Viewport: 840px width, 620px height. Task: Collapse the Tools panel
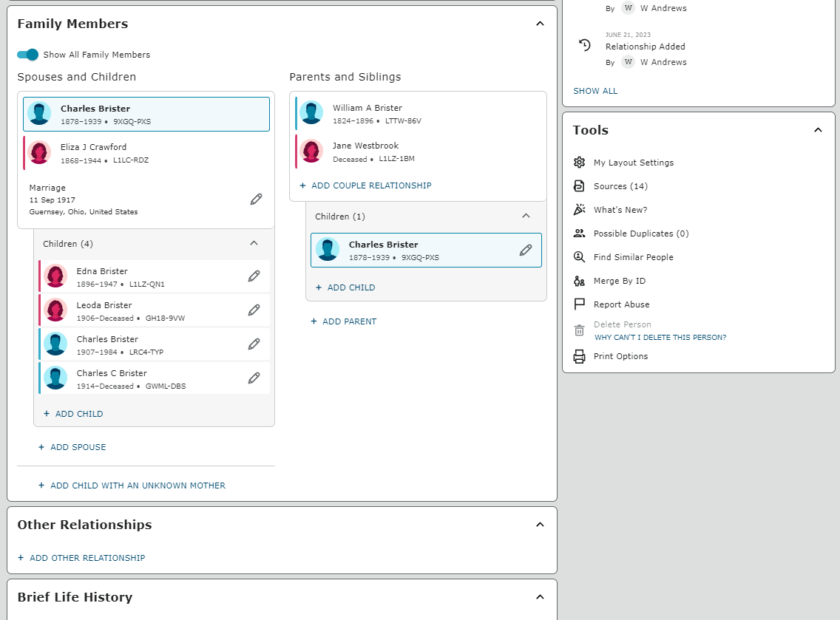818,130
